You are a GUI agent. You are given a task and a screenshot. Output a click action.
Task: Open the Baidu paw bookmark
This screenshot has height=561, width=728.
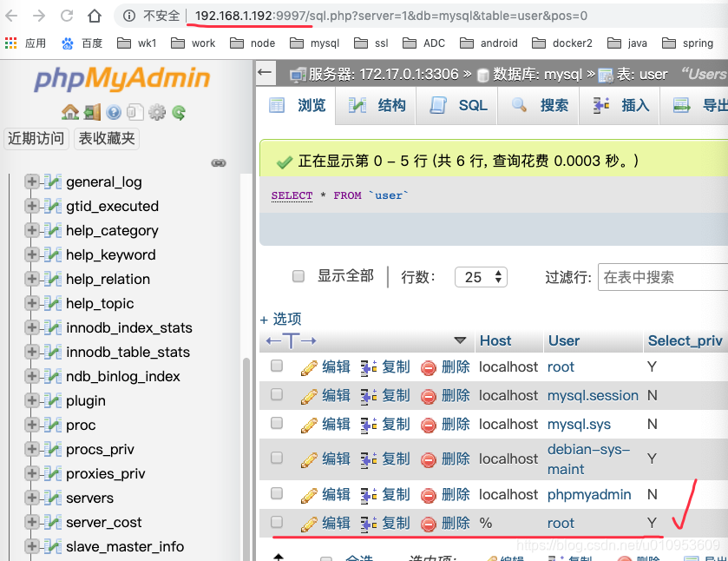68,43
